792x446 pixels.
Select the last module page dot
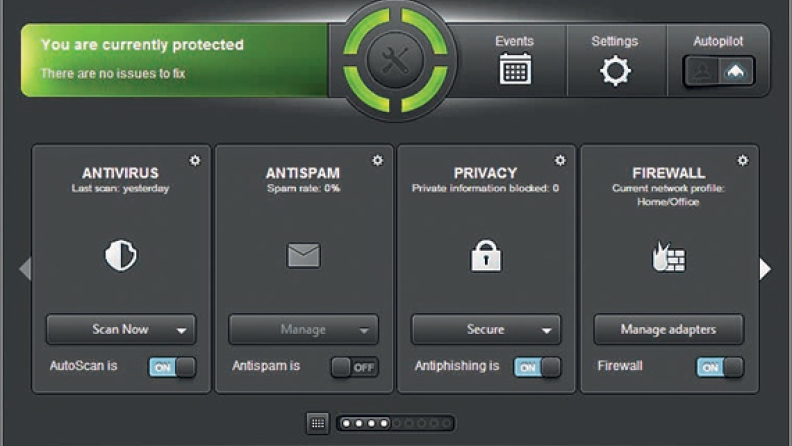pos(446,423)
